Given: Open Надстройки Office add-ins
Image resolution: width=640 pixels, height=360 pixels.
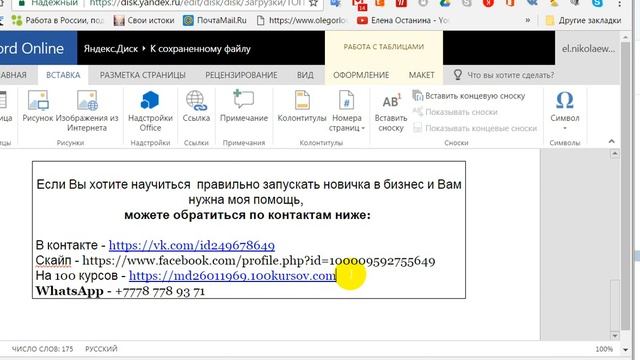Looking at the screenshot, I should (x=150, y=111).
